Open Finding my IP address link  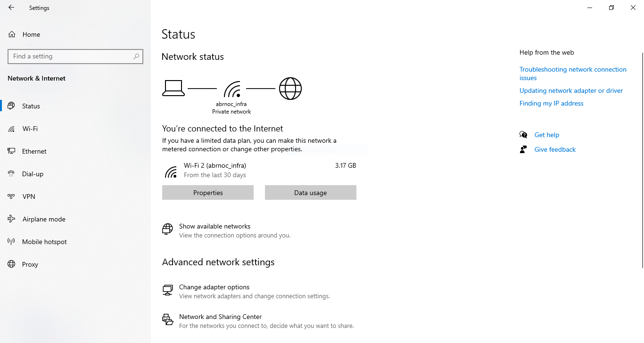pos(551,103)
